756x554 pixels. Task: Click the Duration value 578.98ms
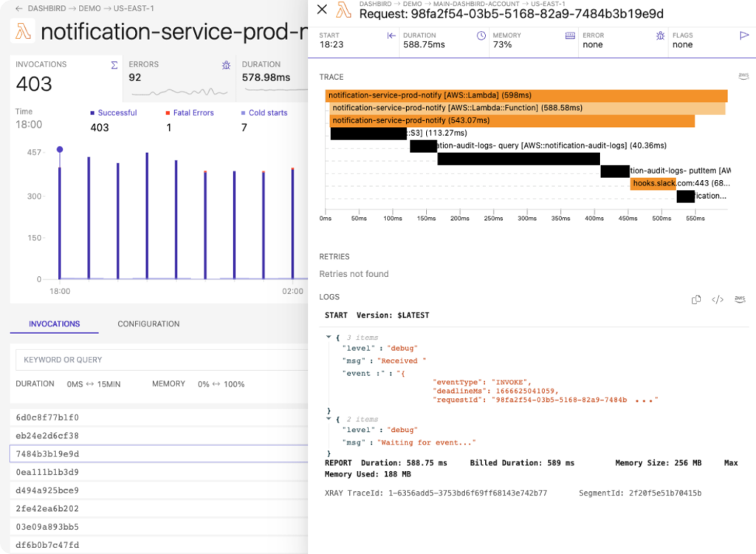coord(266,78)
